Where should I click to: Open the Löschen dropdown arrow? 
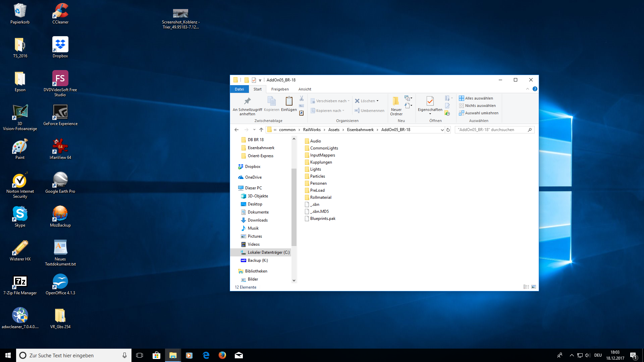click(378, 101)
